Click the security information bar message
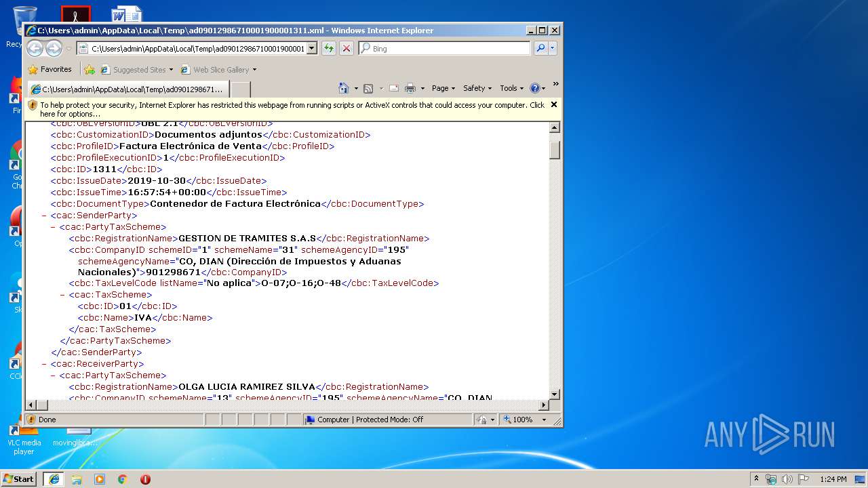The image size is (868, 488). [x=292, y=109]
